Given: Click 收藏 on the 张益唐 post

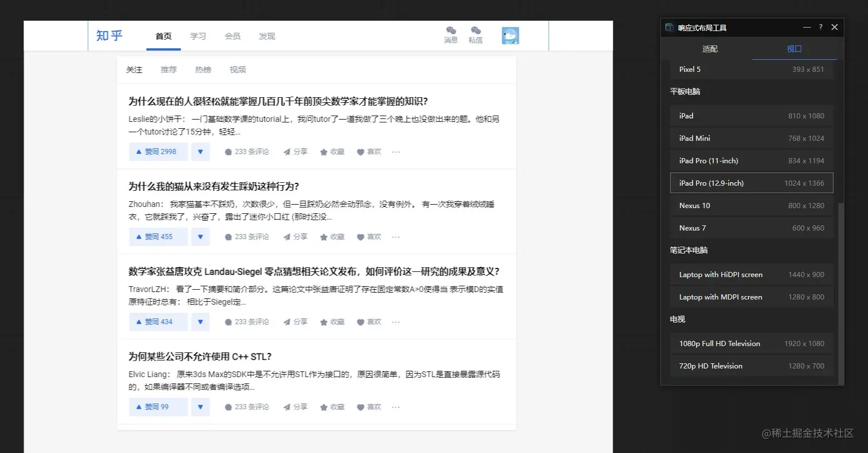Looking at the screenshot, I should 332,322.
